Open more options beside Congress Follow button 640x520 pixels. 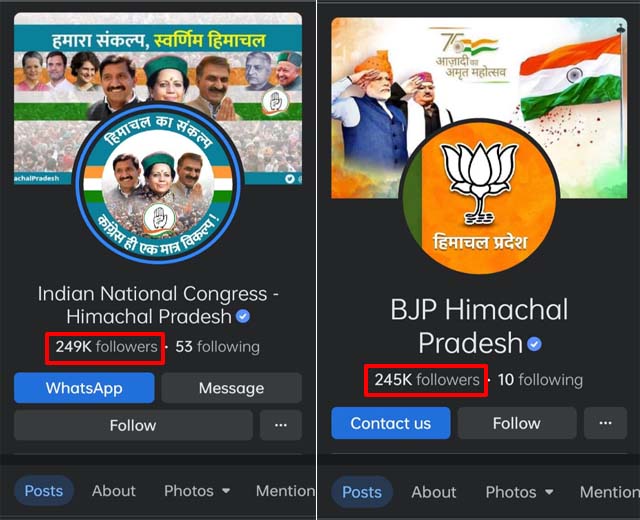click(x=281, y=425)
